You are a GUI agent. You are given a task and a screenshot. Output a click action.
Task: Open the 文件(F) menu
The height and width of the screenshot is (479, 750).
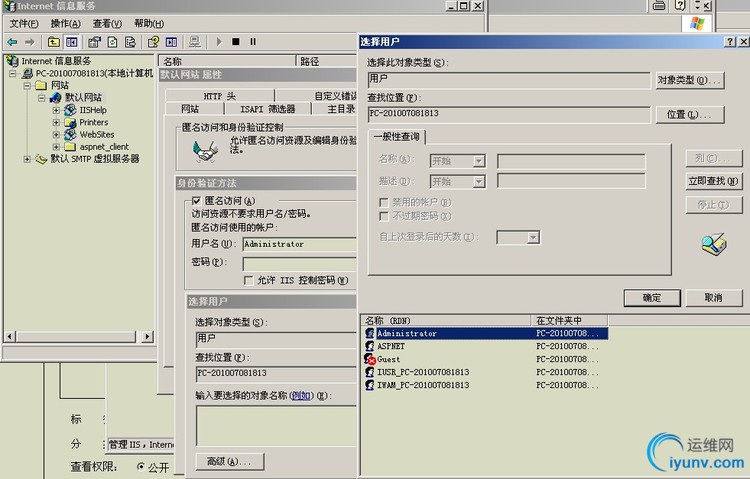24,23
